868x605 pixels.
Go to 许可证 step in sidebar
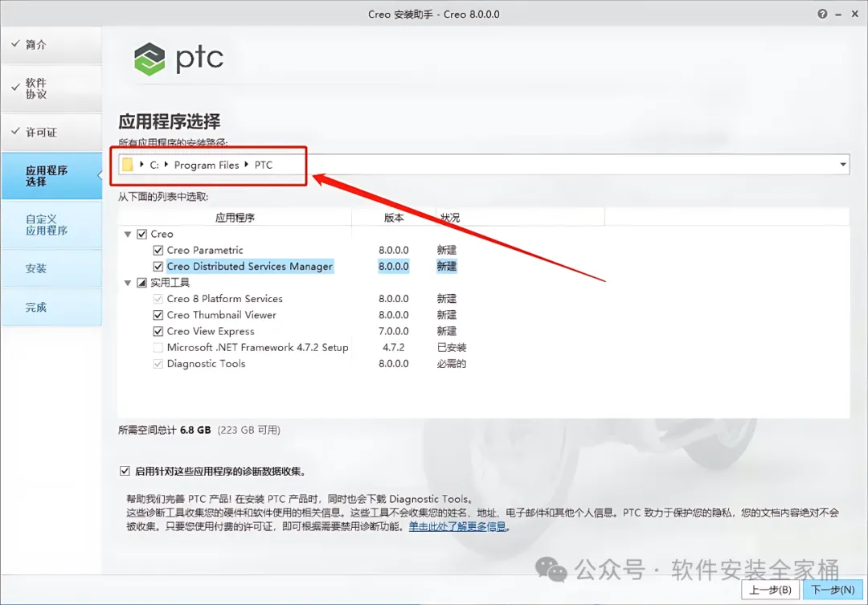pos(51,132)
